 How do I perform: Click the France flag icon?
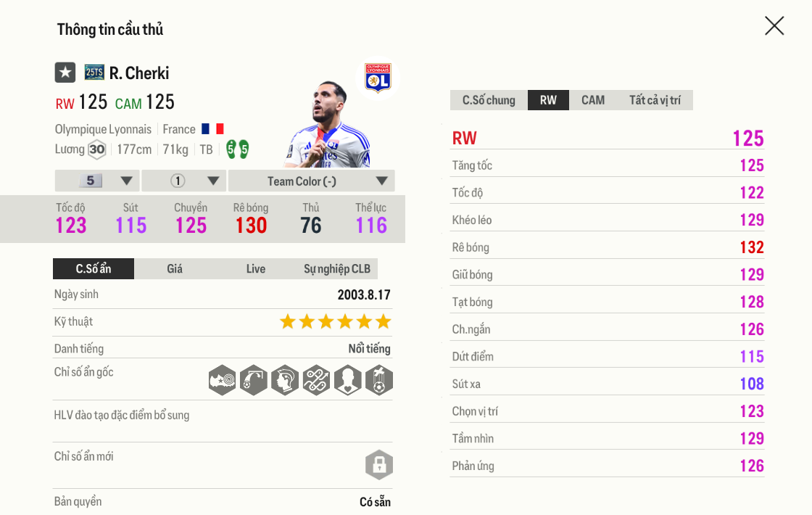212,129
